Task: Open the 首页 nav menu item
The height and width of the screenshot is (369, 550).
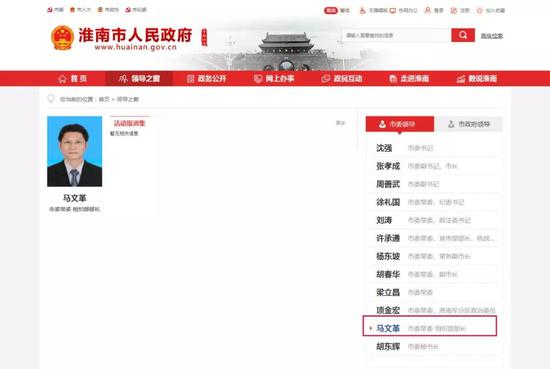Action: tap(73, 79)
